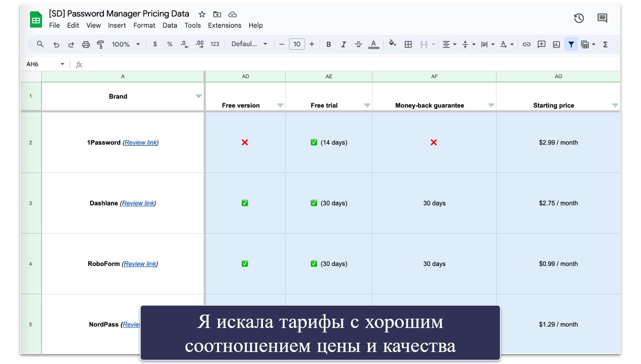Format as currency with dollar icon

pyautogui.click(x=155, y=44)
